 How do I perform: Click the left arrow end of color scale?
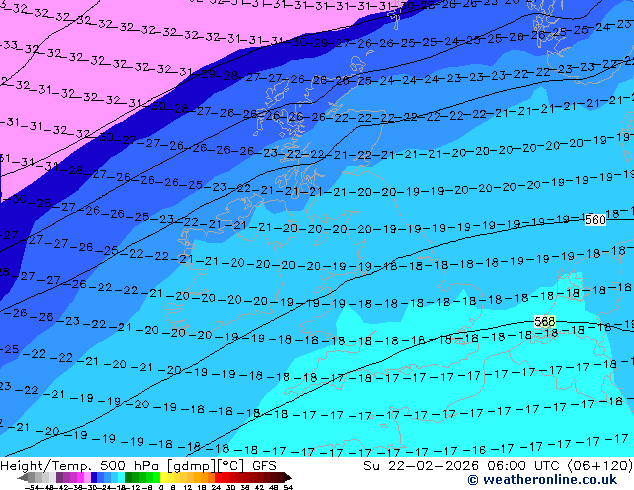pyautogui.click(x=23, y=477)
